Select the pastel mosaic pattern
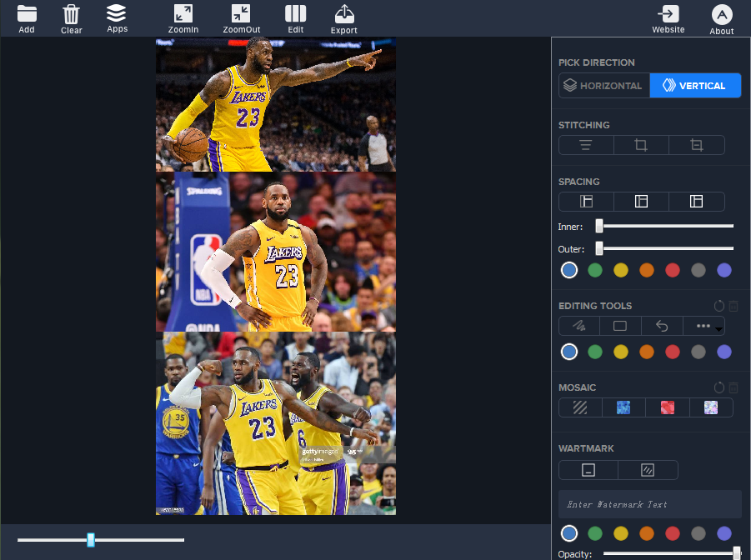Image resolution: width=751 pixels, height=560 pixels. [x=711, y=407]
